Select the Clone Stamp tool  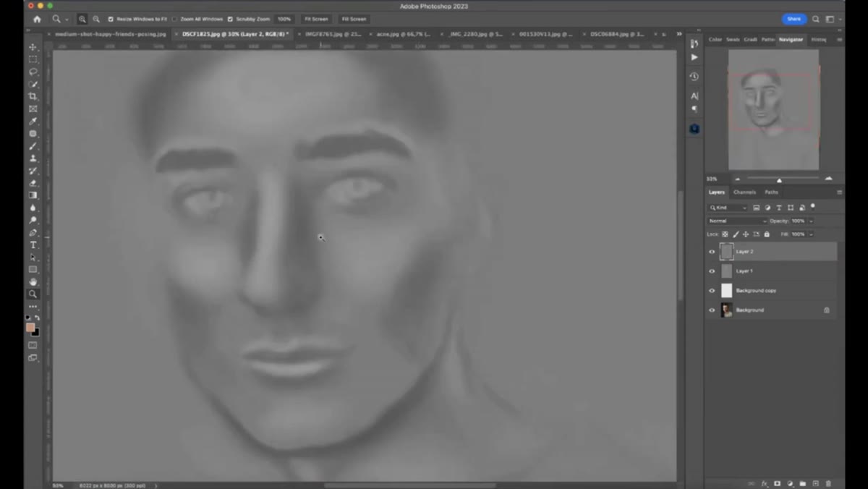33,158
